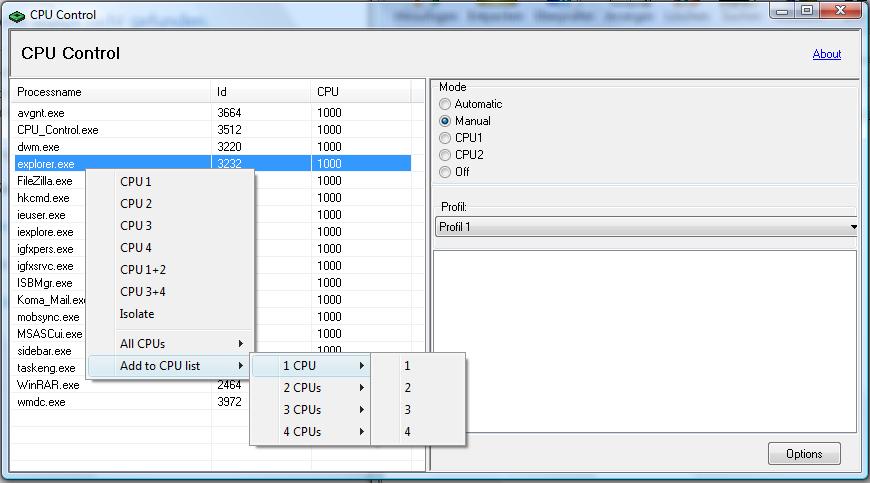
Task: Select the dwm.exe process row
Action: pyautogui.click(x=213, y=147)
